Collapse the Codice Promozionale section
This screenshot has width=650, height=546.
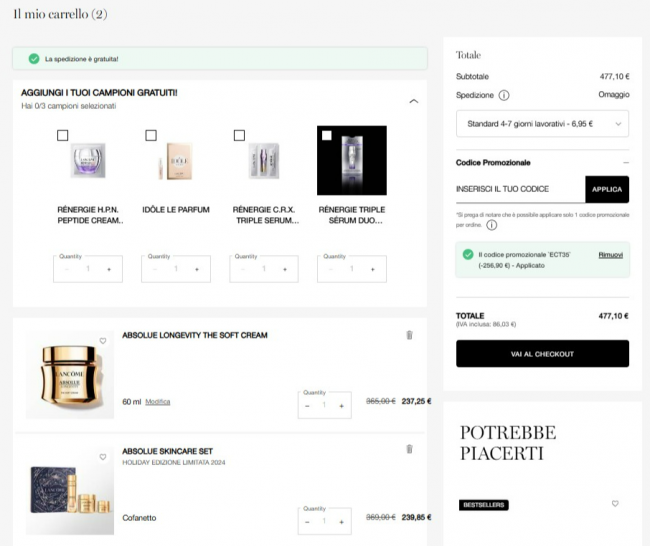(x=625, y=162)
